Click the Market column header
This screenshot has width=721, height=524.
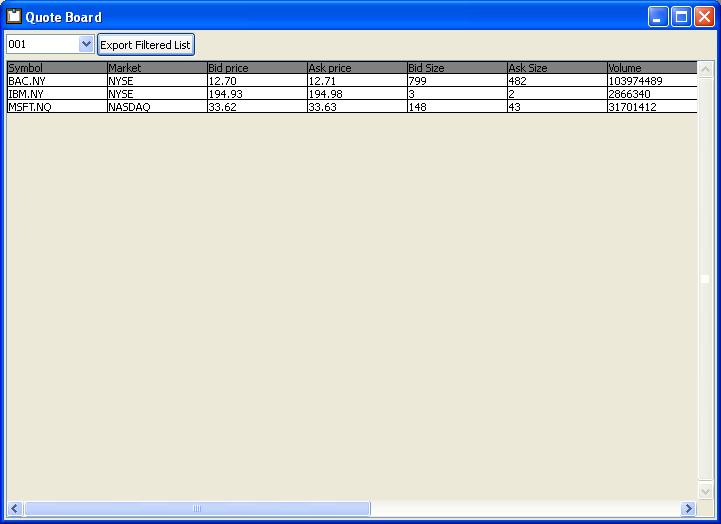tap(156, 68)
